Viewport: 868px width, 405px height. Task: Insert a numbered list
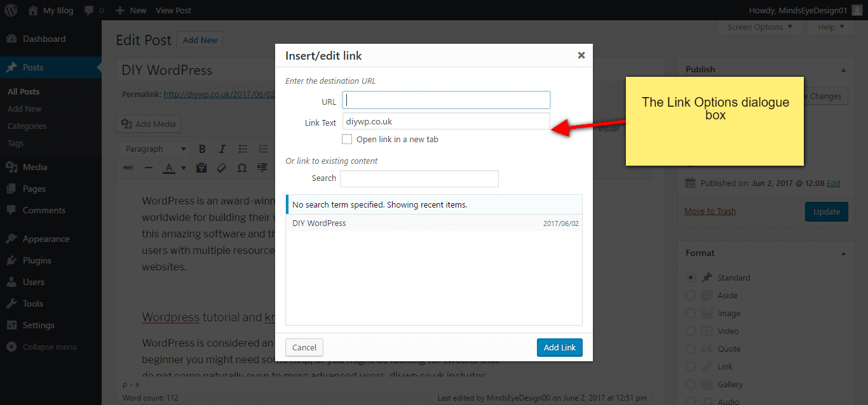coord(263,149)
